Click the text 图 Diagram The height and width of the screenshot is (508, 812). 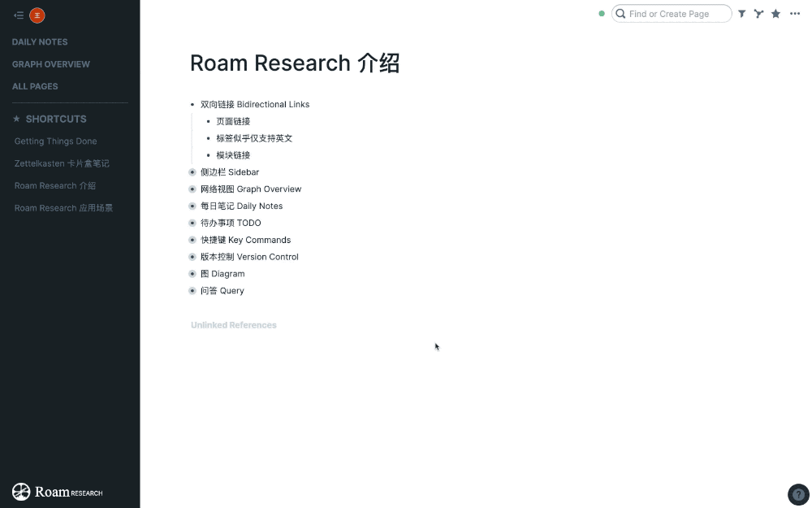tap(222, 274)
